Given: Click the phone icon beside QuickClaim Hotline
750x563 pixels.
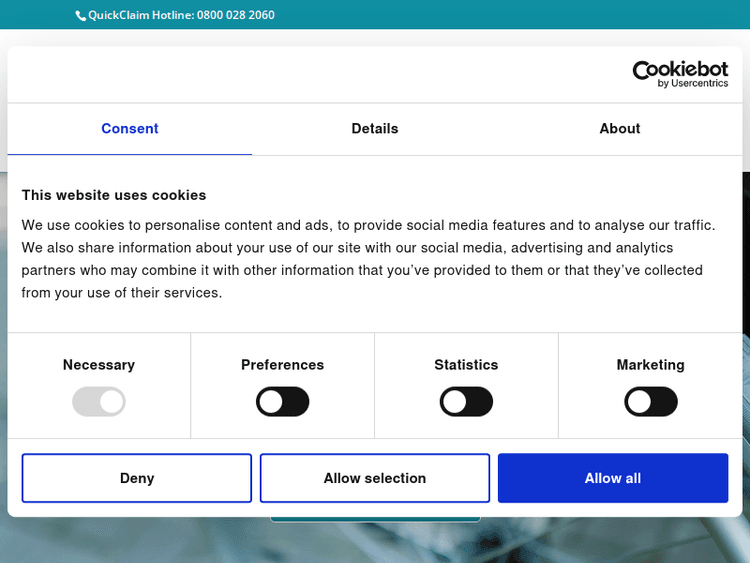Looking at the screenshot, I should 81,15.
